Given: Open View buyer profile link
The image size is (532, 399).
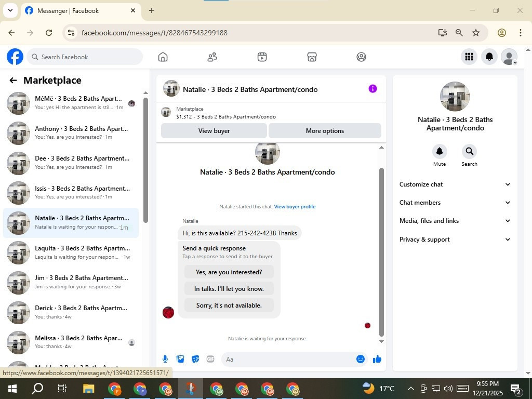Looking at the screenshot, I should pos(295,207).
